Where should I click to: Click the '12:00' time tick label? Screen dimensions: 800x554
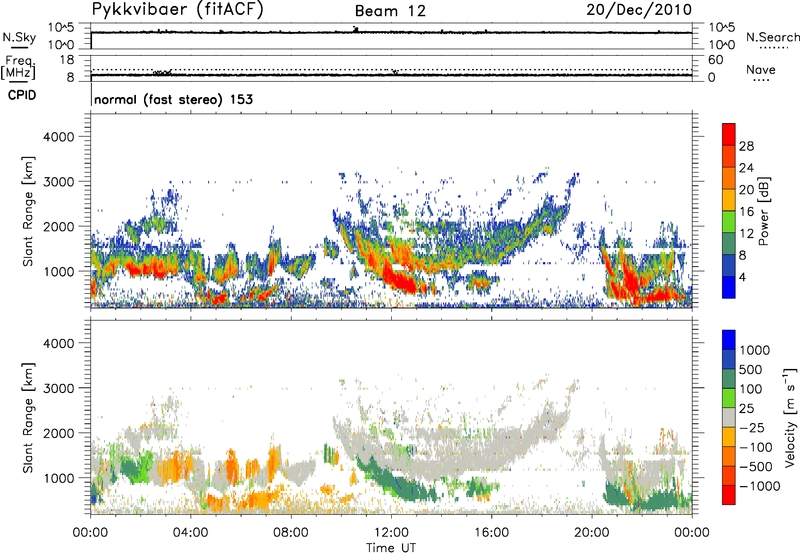tap(391, 533)
